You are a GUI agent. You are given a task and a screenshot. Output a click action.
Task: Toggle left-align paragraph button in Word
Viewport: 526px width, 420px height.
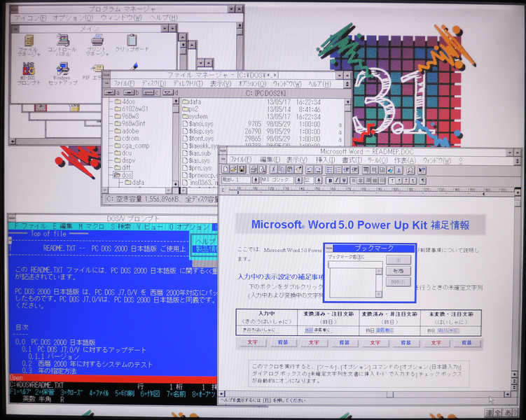(x=353, y=181)
